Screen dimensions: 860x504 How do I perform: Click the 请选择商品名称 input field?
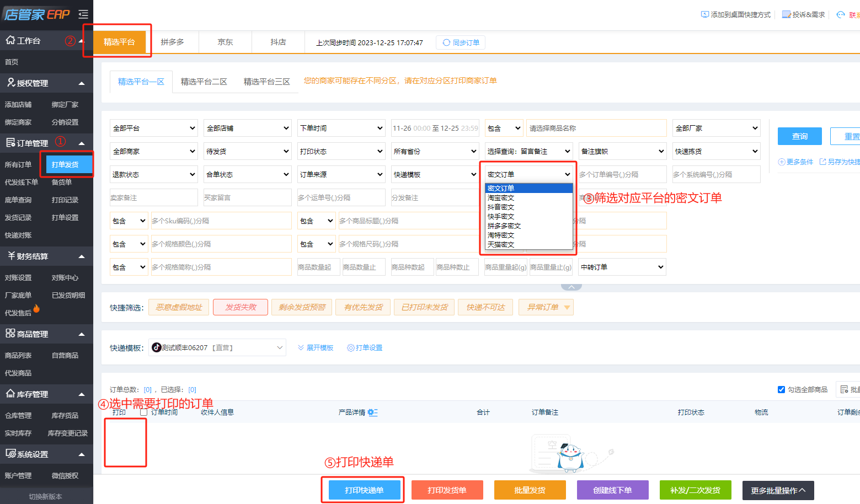[596, 128]
